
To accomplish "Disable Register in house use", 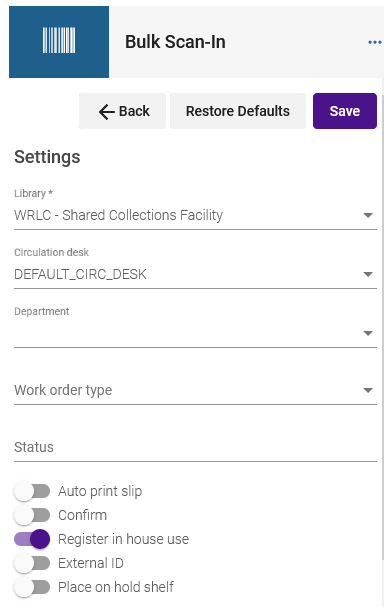I will (x=32, y=539).
